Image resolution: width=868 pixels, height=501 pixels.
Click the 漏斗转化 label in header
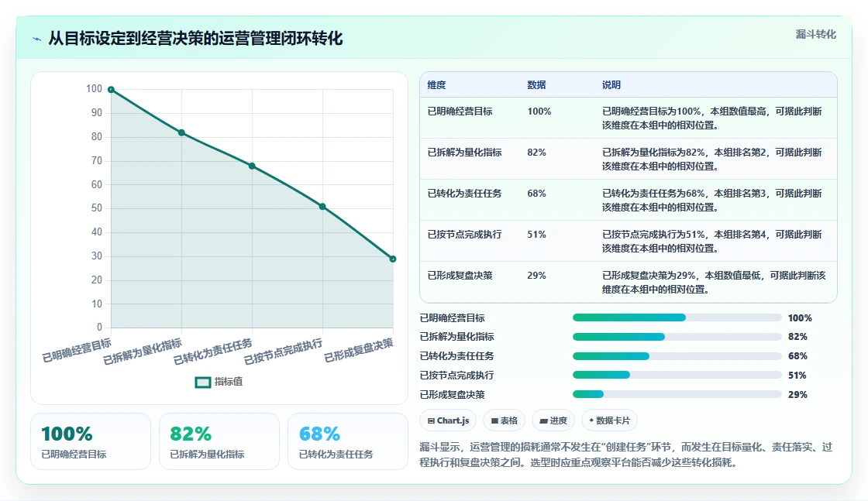pos(815,34)
